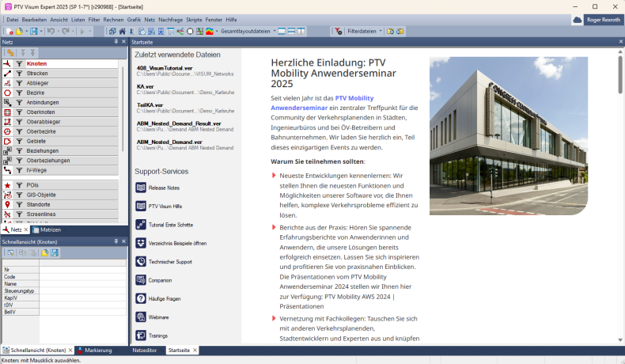Toggle the filter for Abbieger
625x364 pixels.
(x=19, y=83)
